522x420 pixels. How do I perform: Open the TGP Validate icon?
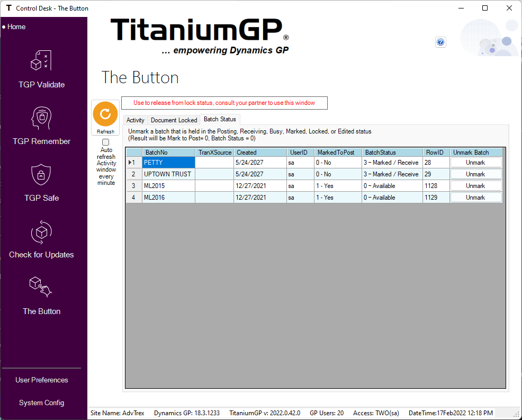(x=41, y=60)
